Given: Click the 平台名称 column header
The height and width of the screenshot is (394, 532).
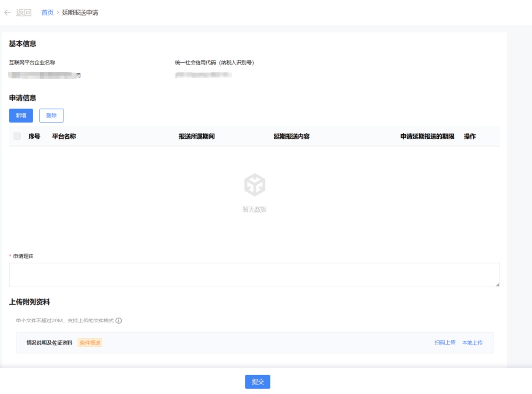Looking at the screenshot, I should [x=64, y=137].
